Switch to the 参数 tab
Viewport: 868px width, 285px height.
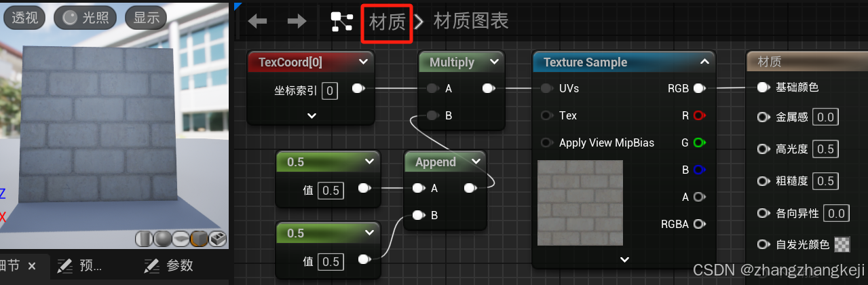pyautogui.click(x=168, y=265)
